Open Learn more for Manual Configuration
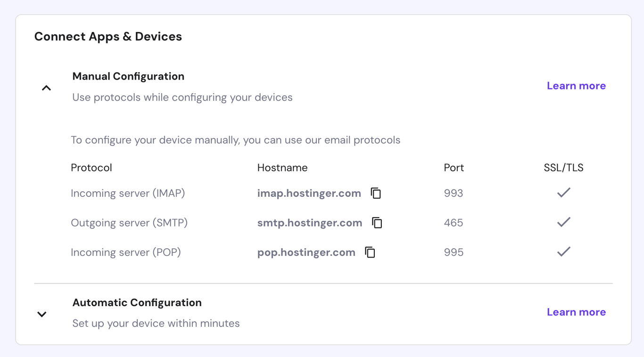Screen dimensions: 644x357 [x=576, y=85]
